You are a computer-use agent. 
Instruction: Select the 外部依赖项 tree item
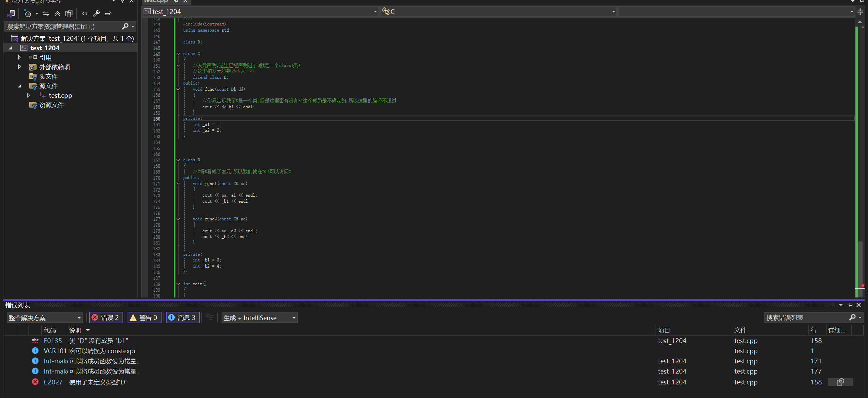54,67
